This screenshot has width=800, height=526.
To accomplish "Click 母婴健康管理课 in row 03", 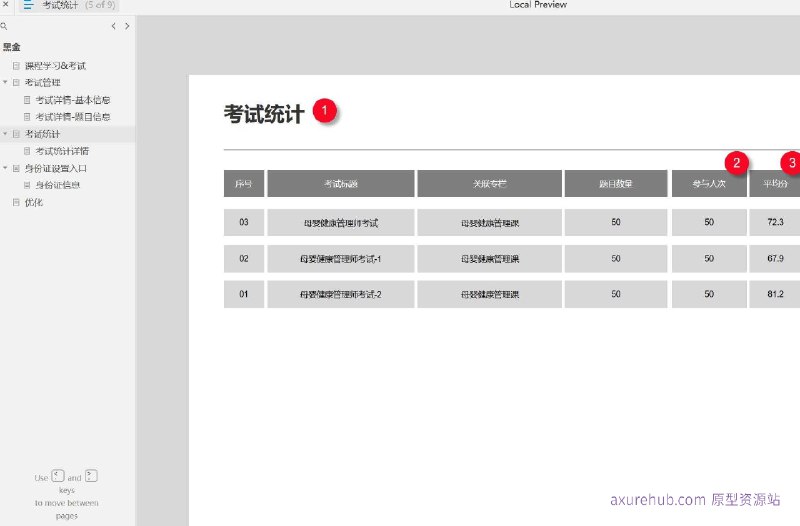I will (x=490, y=223).
